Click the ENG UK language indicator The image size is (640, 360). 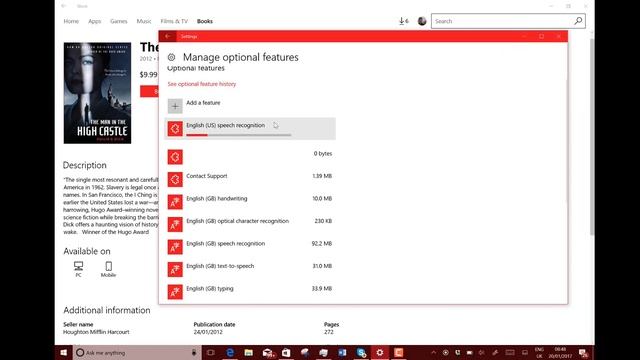click(539, 353)
